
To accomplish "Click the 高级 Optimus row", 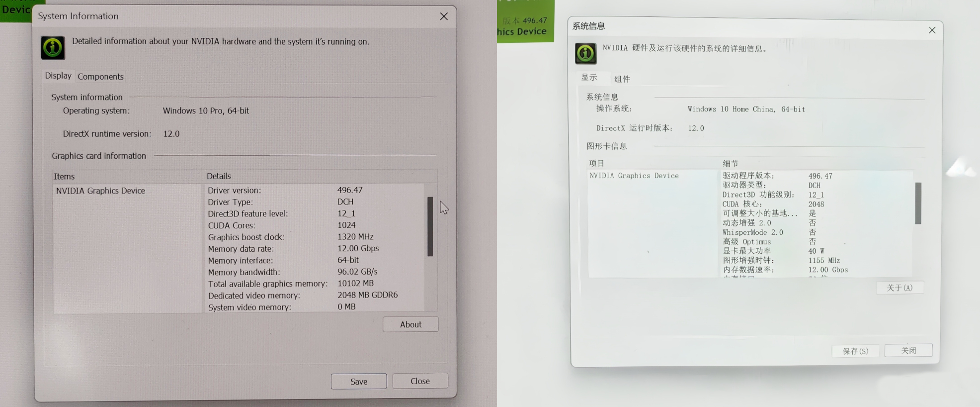I will (x=769, y=242).
